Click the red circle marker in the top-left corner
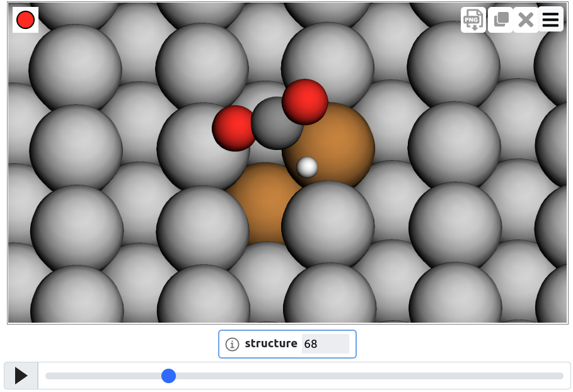573x392 pixels. [x=25, y=20]
